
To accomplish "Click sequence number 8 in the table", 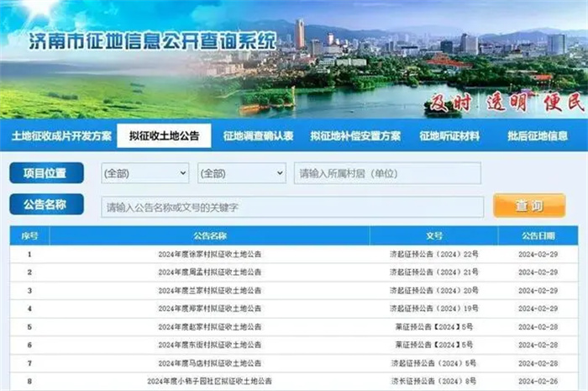I will pos(29,381).
